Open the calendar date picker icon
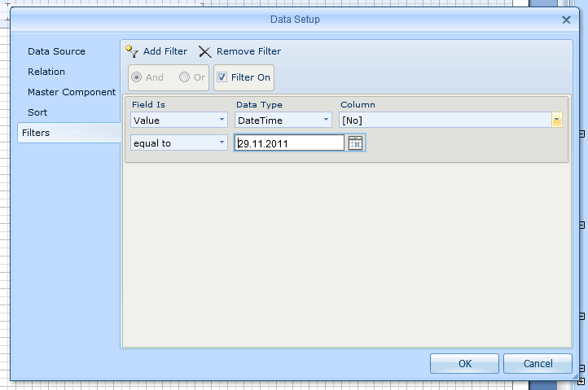 click(x=355, y=142)
